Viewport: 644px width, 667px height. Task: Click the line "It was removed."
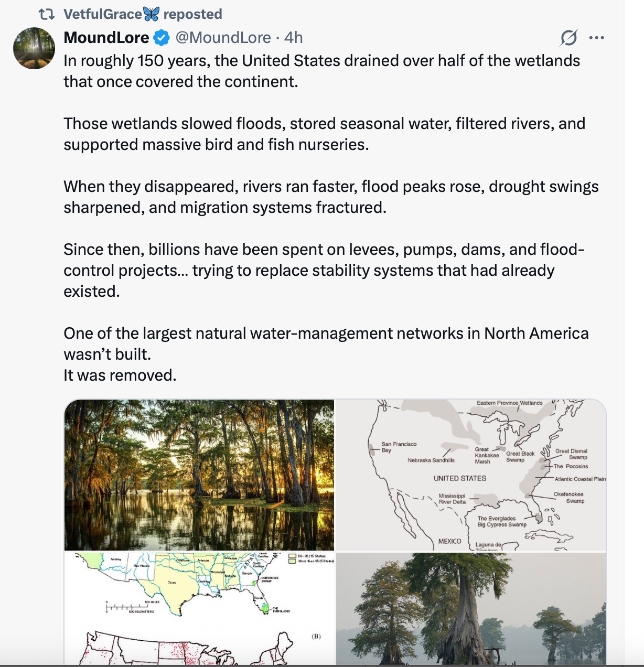click(120, 375)
